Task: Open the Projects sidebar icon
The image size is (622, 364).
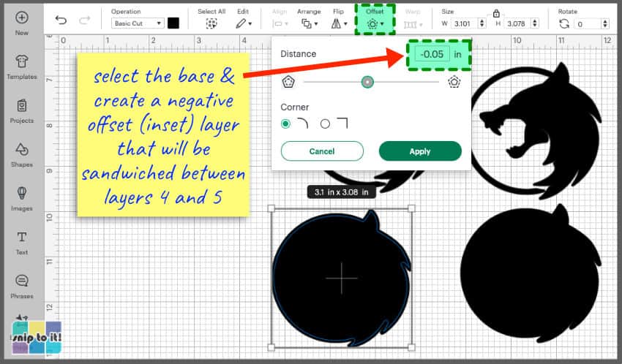Action: 21,105
